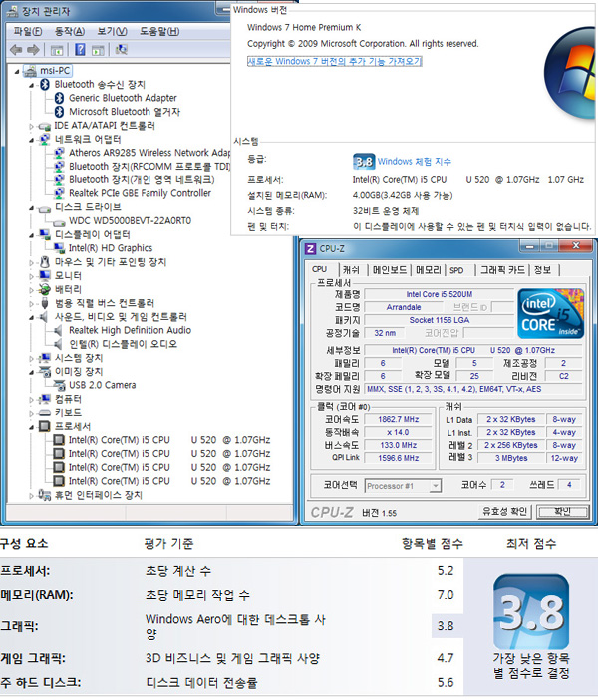Click the 32비트 운영 체제 system type text
Viewport: 598px width, 700px height.
[x=386, y=211]
